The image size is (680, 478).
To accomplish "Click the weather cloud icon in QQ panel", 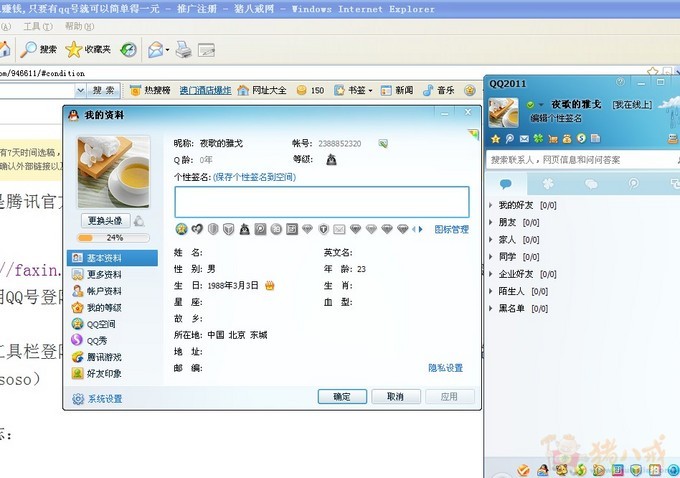I will tap(670, 104).
